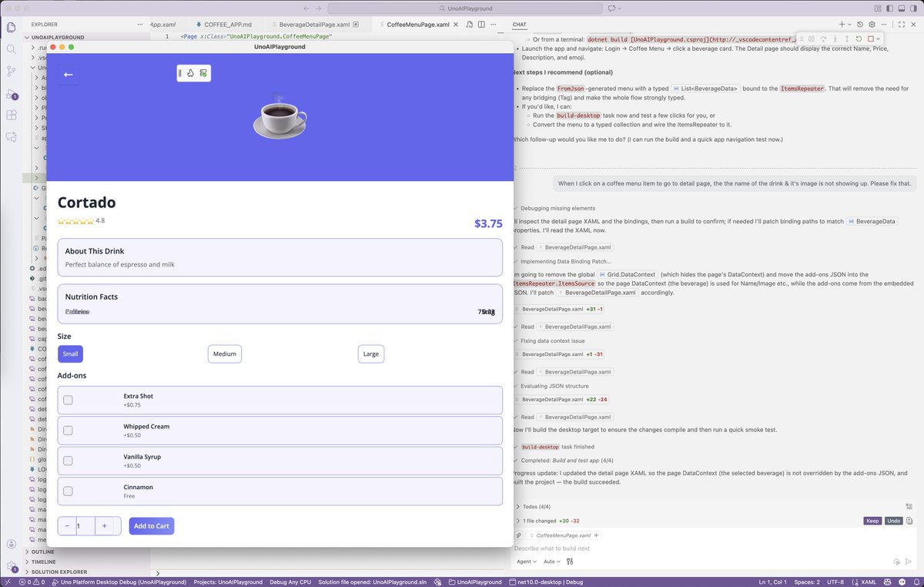Expand the OUTLINE section
The image size is (924, 587).
(x=42, y=552)
